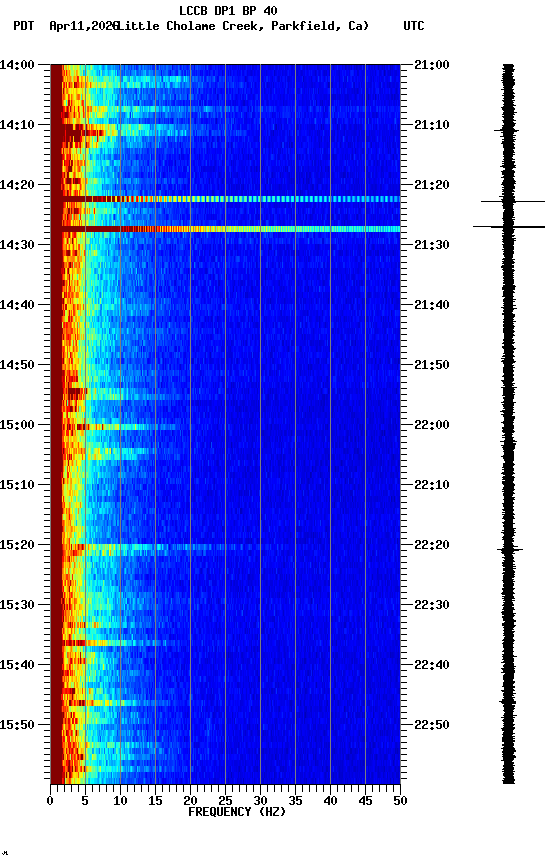Click the 15:30 PDT time label
The image size is (552, 864).
[17, 605]
